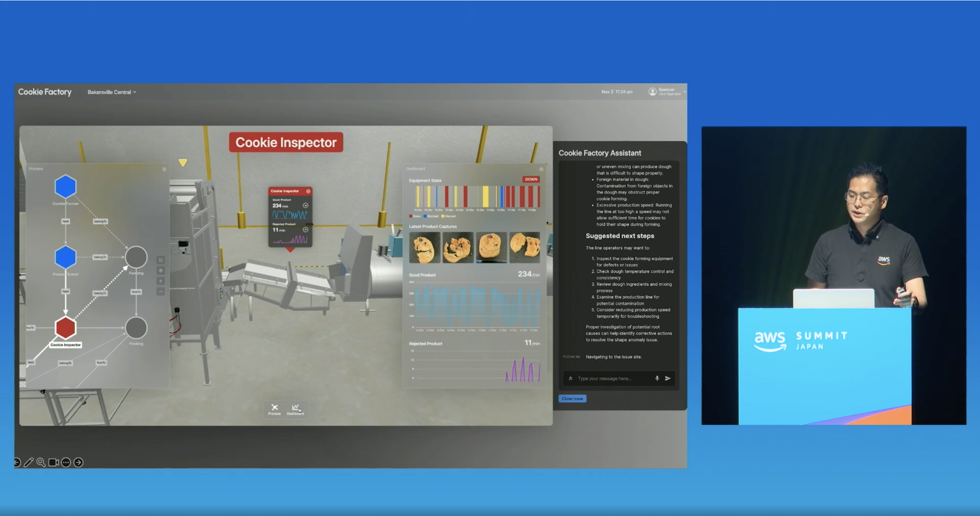The width and height of the screenshot is (980, 516).
Task: Expand the chat input double-chevron
Action: [x=571, y=378]
